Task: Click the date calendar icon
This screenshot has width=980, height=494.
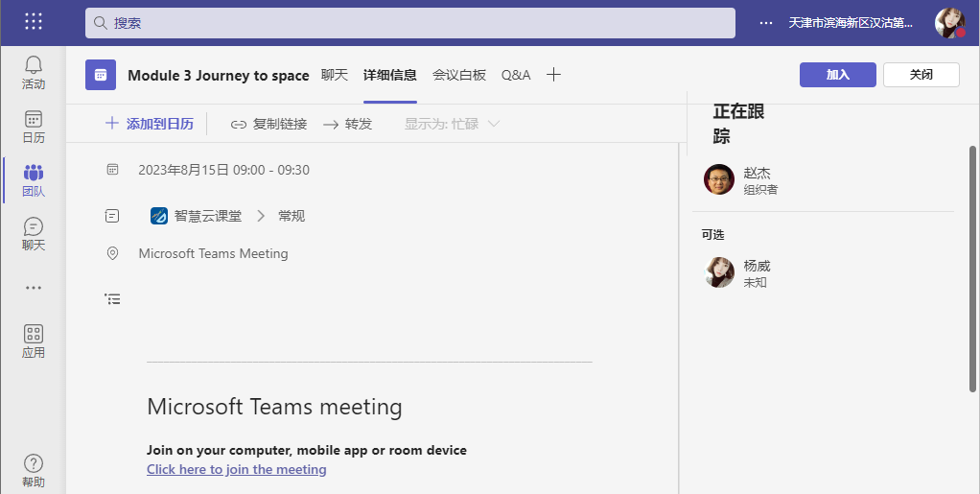Action: 112,170
